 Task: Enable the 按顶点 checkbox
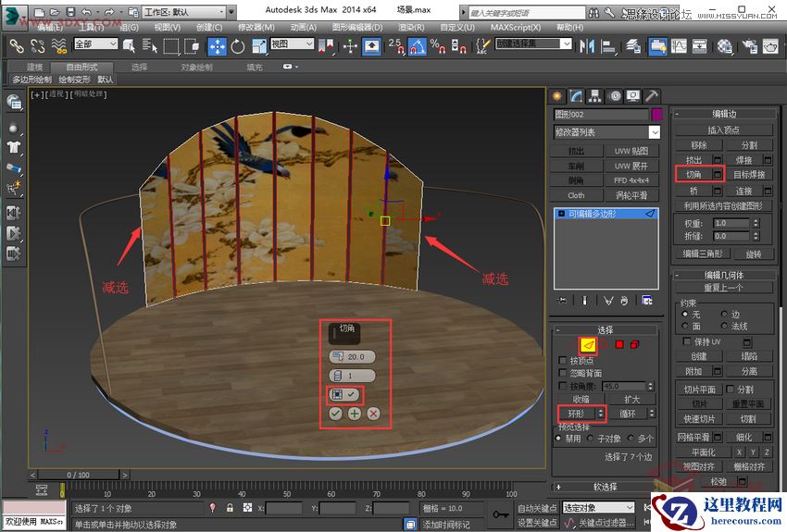563,360
